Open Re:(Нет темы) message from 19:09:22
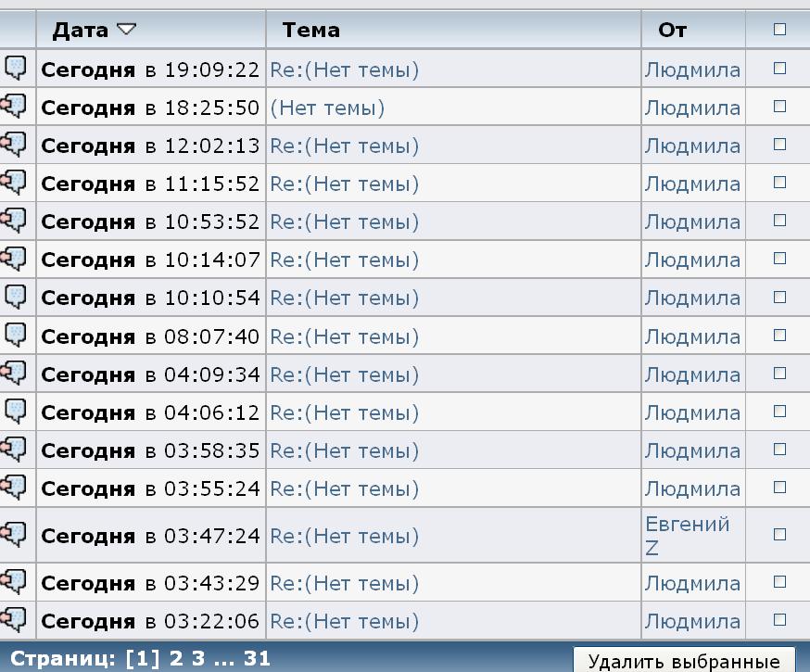Image resolution: width=810 pixels, height=672 pixels. (345, 70)
